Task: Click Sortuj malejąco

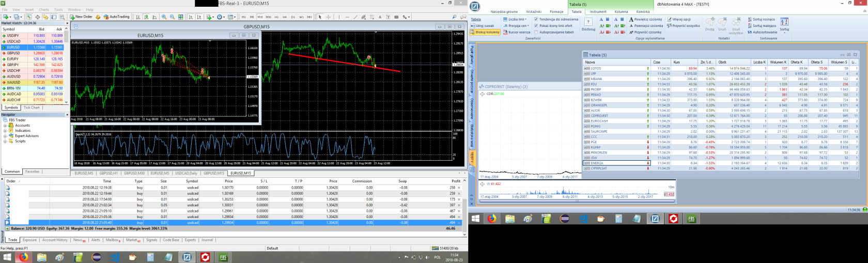Action: 762,25
